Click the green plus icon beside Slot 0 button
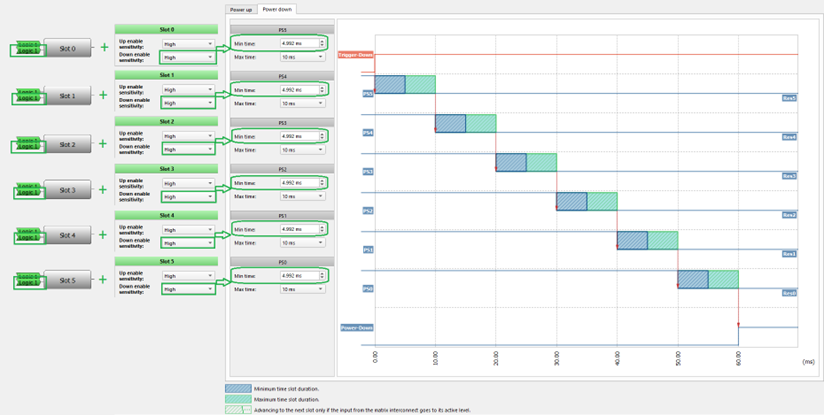This screenshot has height=415, width=824. pos(103,47)
